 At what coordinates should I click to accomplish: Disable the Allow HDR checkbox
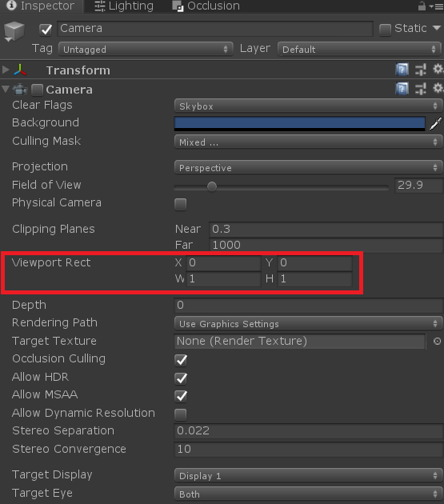pos(181,378)
